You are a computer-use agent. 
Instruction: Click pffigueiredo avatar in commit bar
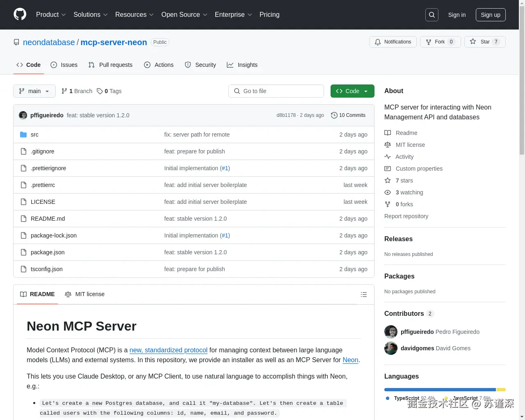tap(23, 115)
